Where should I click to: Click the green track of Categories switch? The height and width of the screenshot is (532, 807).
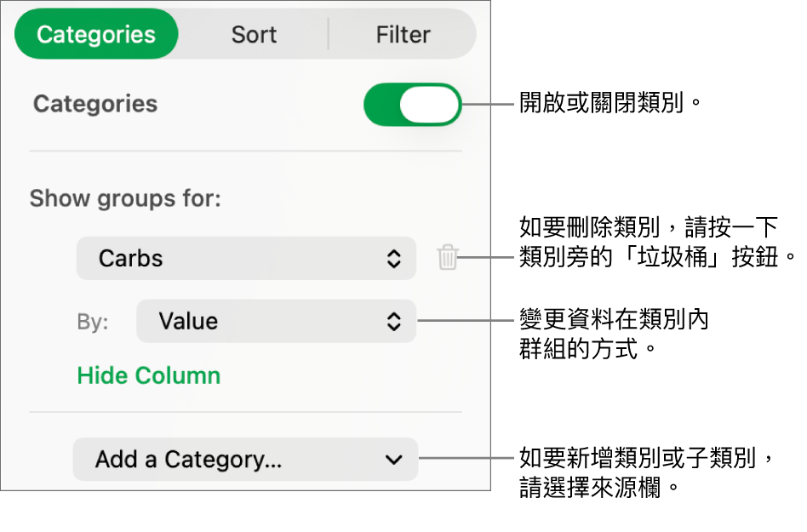(x=381, y=105)
